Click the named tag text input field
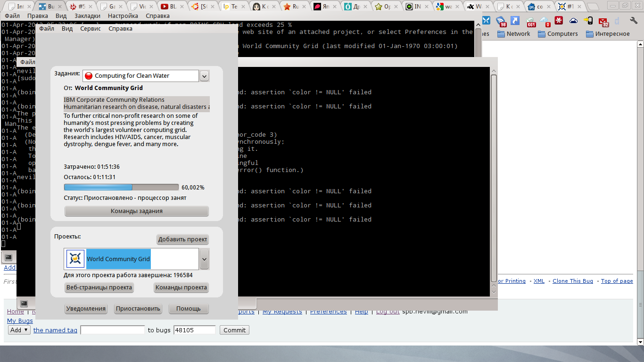The height and width of the screenshot is (362, 644). (x=113, y=330)
